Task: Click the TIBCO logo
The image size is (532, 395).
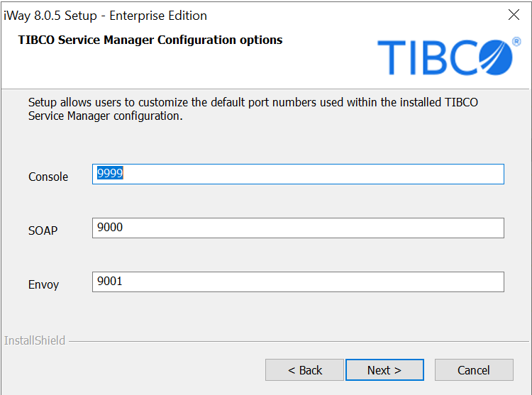Action: click(449, 57)
